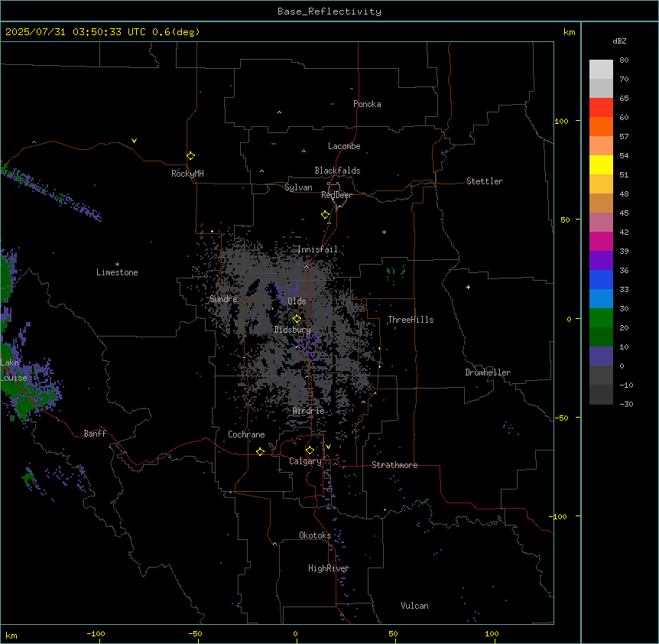Click the yellow diamond marker south of RedDeer
Image resolution: width=659 pixels, height=644 pixels.
(325, 215)
